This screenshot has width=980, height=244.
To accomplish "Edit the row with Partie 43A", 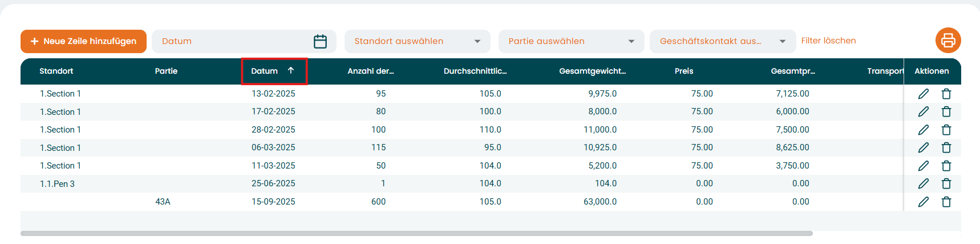I will [924, 202].
